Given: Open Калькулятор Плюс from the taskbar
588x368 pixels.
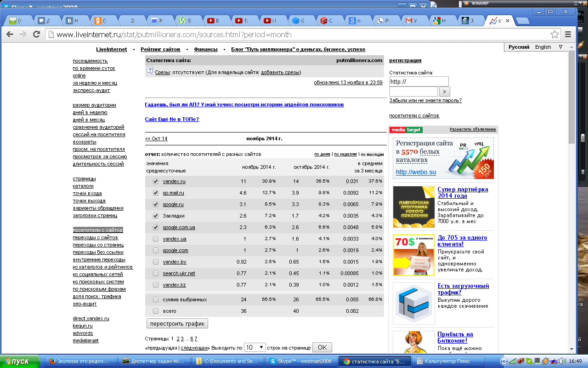Looking at the screenshot, I should 449,361.
